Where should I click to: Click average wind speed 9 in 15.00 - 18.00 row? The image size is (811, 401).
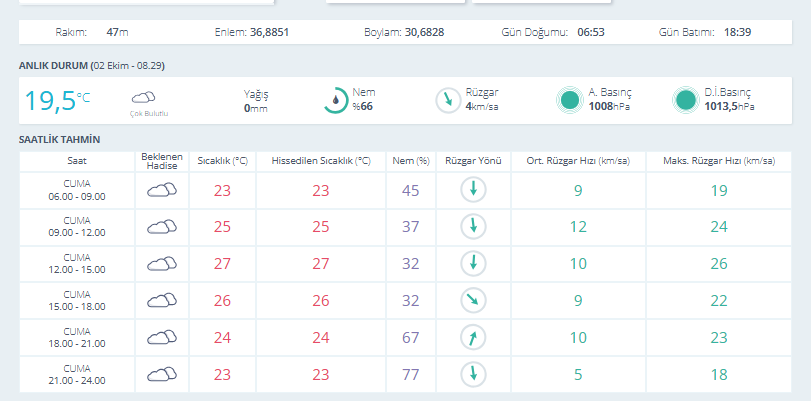(x=578, y=301)
